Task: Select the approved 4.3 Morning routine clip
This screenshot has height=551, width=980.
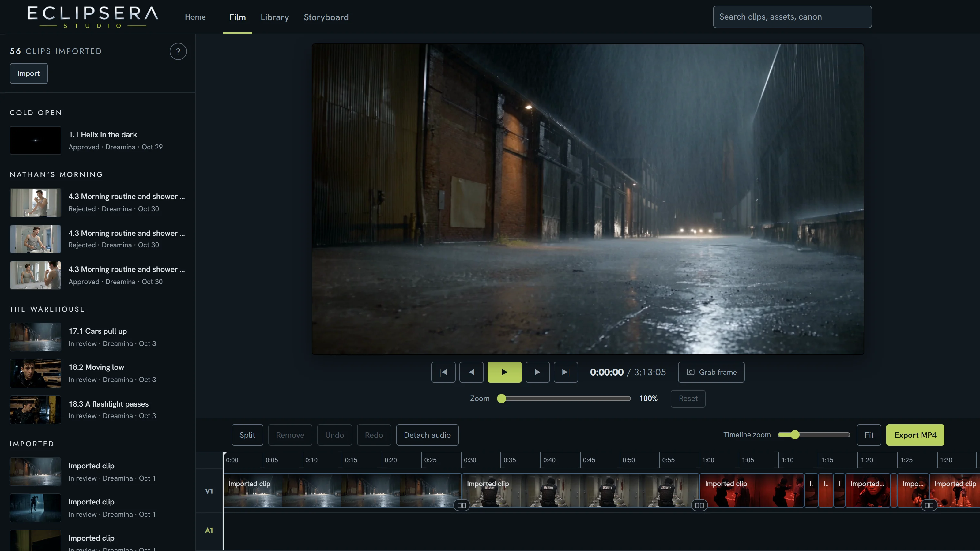Action: [x=98, y=275]
